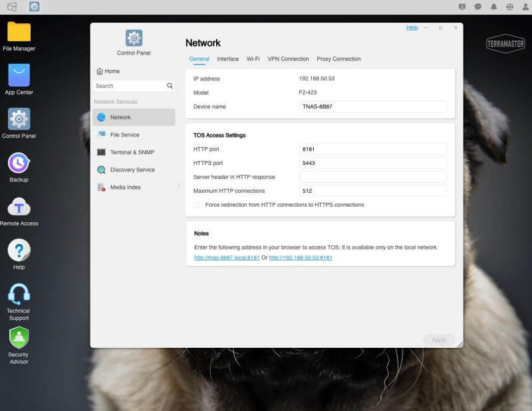Image resolution: width=532 pixels, height=411 pixels.
Task: Click the globe language icon in top bar
Action: [x=509, y=7]
